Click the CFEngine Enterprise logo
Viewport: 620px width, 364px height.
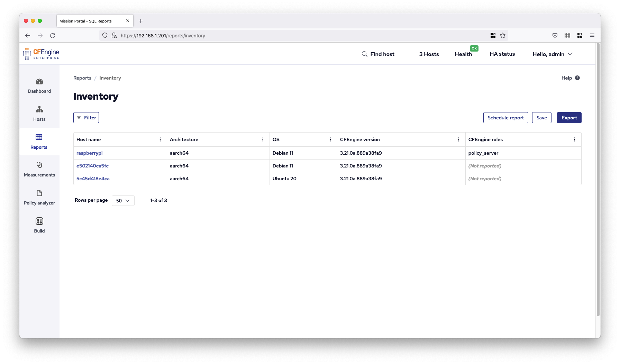(x=41, y=54)
